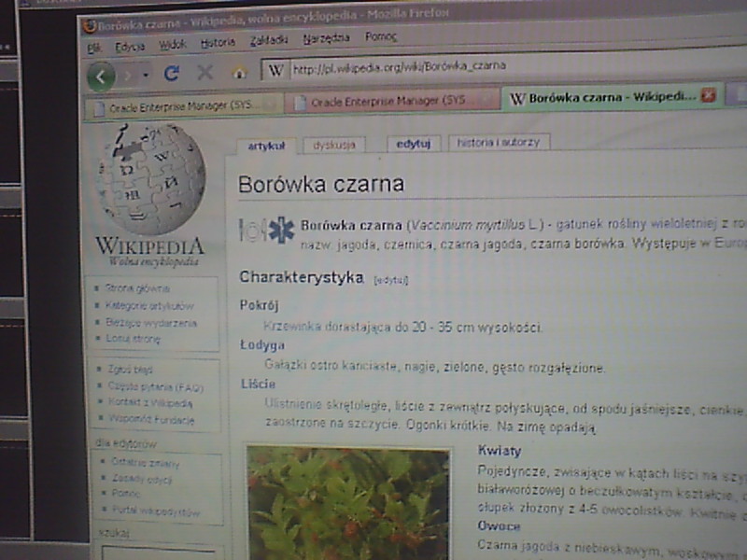This screenshot has height=560, width=747.
Task: Click the blue medical star icon
Action: click(281, 230)
